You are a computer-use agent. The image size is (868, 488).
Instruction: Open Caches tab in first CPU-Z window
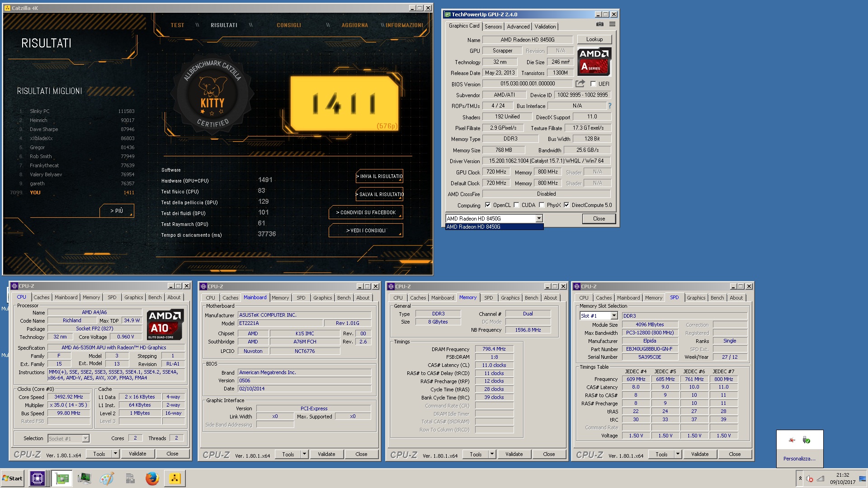pos(42,297)
